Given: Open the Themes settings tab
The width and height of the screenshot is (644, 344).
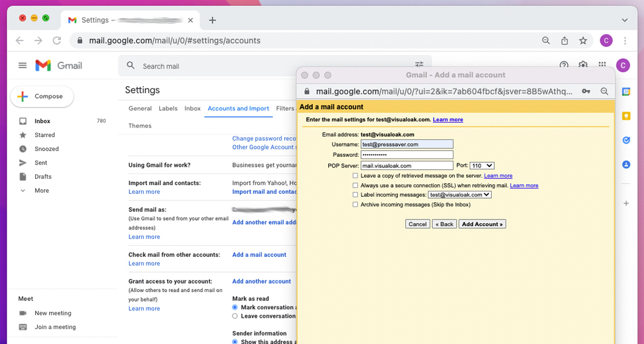Looking at the screenshot, I should point(140,126).
